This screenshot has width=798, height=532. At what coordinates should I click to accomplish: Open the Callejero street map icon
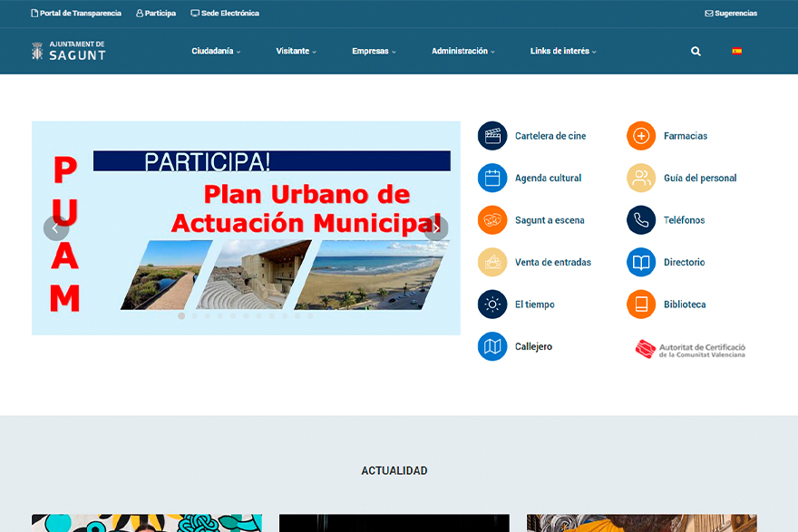492,346
